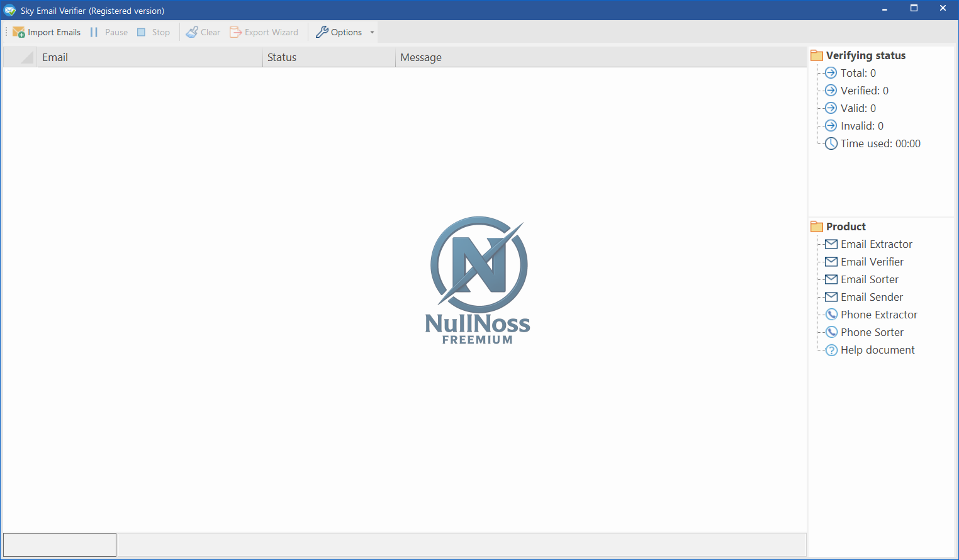The height and width of the screenshot is (560, 959).
Task: Open the Phone Extractor product link
Action: [x=879, y=315]
